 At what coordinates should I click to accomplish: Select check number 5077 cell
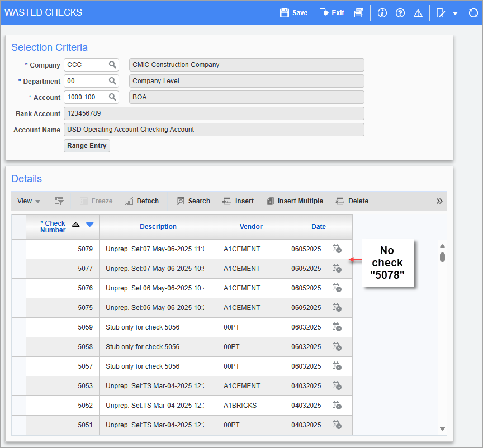click(63, 269)
